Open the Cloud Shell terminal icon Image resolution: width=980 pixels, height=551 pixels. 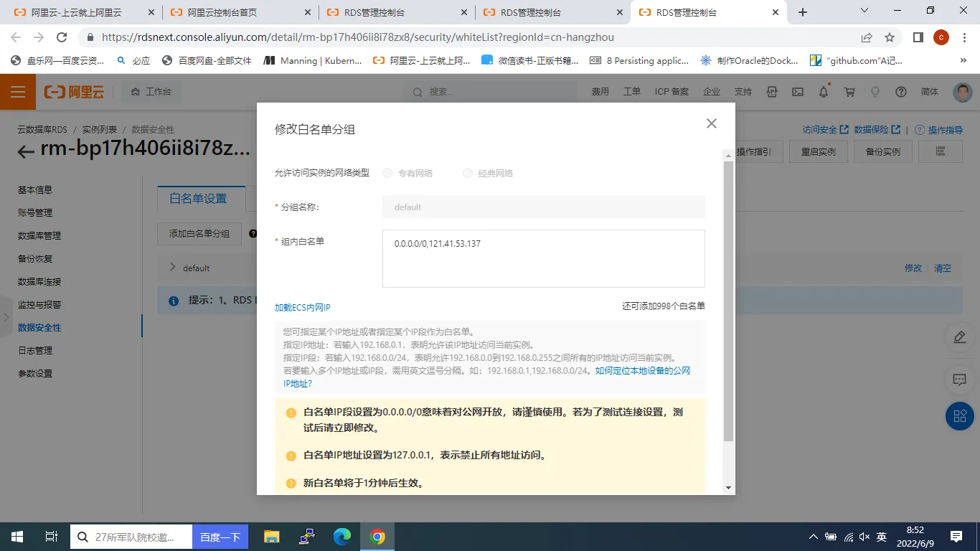tap(798, 92)
